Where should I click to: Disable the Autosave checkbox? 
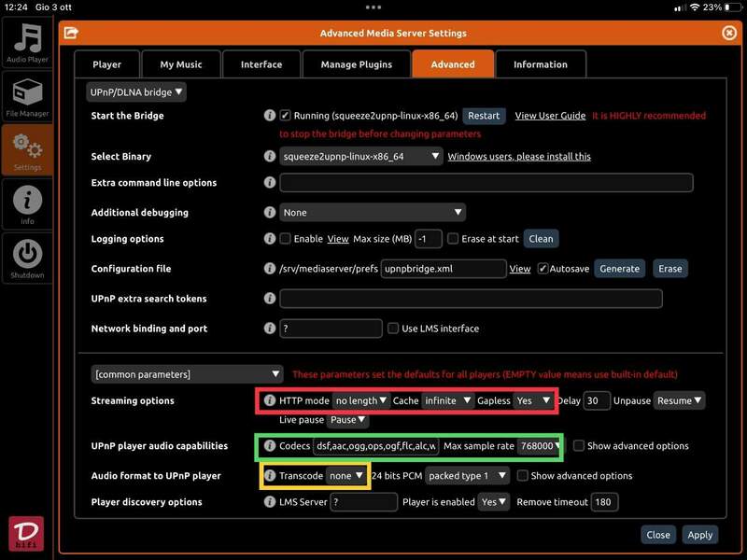(543, 269)
